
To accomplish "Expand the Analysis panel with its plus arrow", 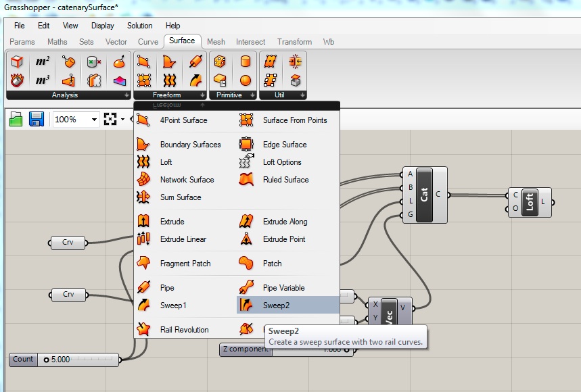I will pyautogui.click(x=126, y=95).
